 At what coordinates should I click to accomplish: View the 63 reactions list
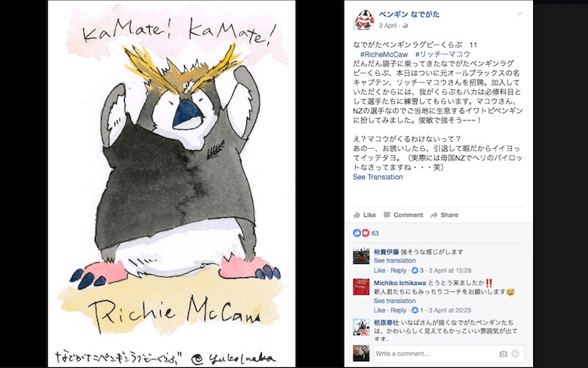(366, 233)
